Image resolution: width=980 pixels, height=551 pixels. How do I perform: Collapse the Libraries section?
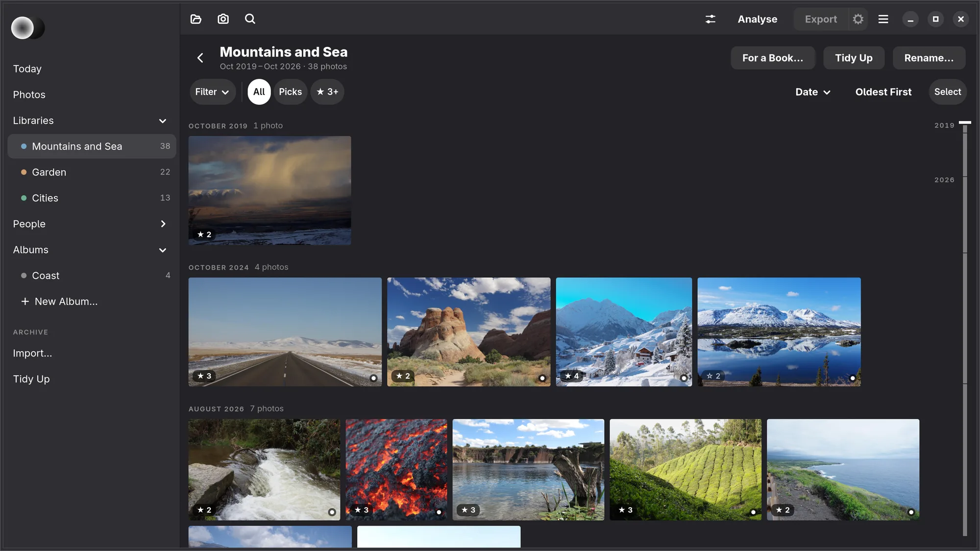(163, 120)
